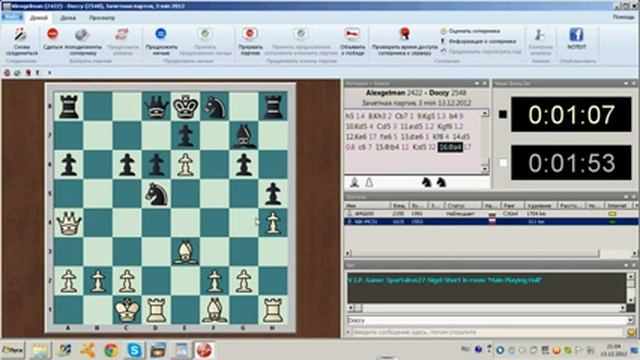Click the Offer rematch arrows icon
Screen dimensions: 640x360
[122, 35]
